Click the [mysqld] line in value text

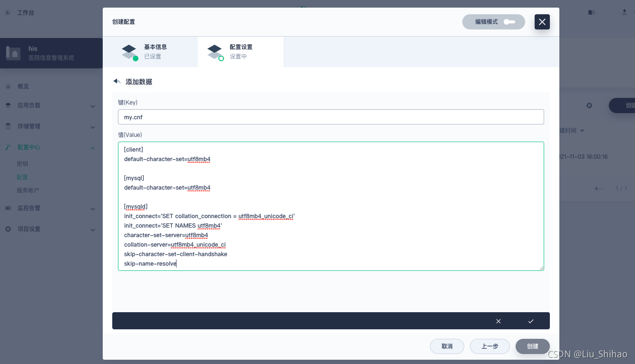pos(136,207)
